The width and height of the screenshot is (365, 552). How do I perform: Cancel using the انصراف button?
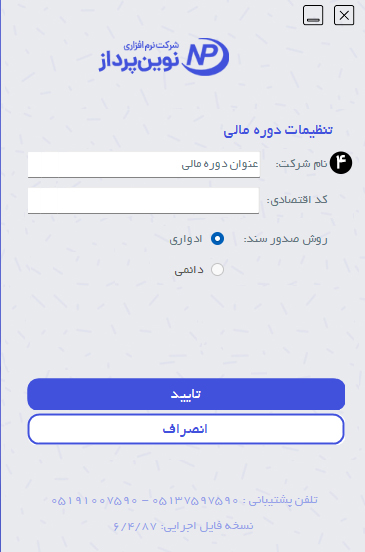186,429
